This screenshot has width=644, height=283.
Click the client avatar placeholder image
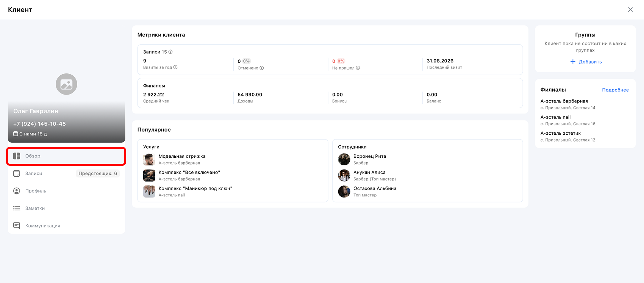(66, 84)
